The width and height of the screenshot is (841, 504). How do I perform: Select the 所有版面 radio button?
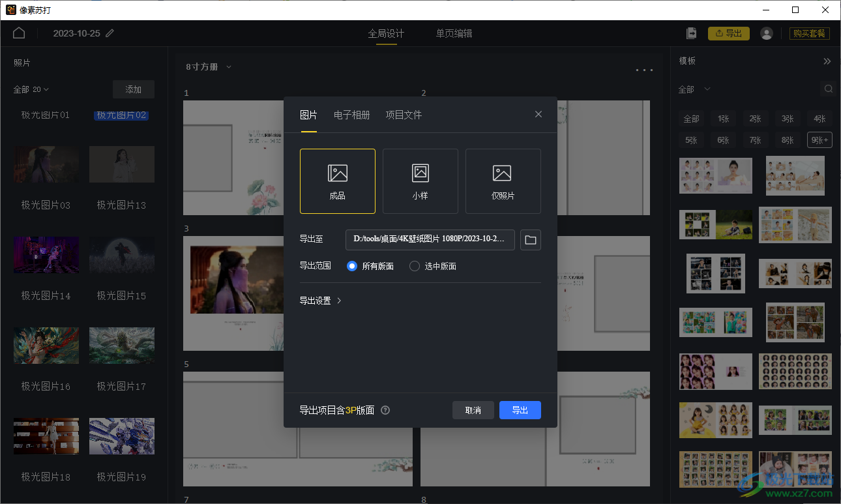click(x=352, y=266)
